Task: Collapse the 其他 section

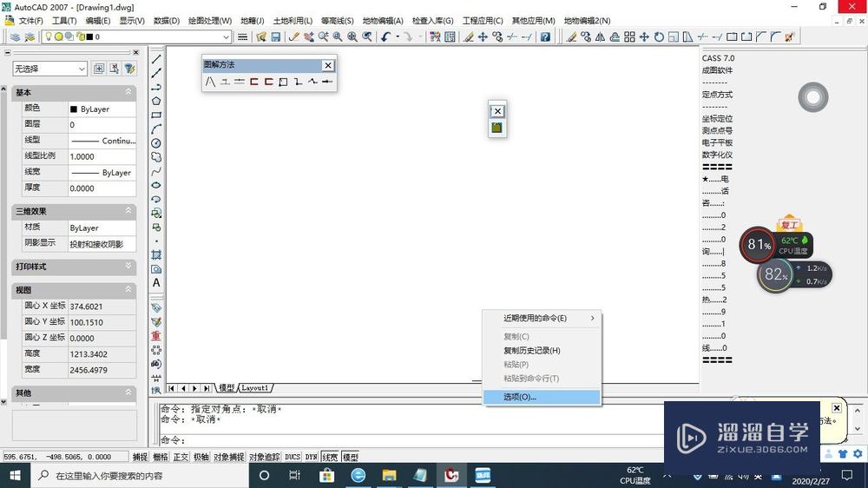Action: point(128,392)
